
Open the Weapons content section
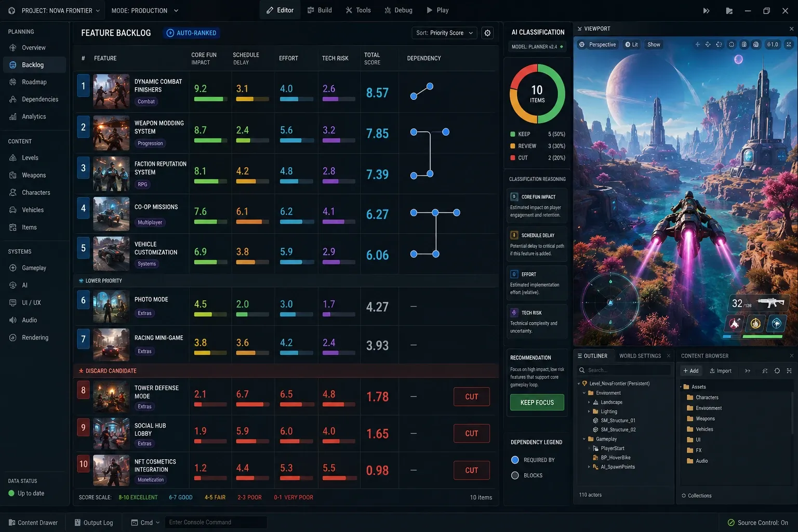(x=34, y=175)
